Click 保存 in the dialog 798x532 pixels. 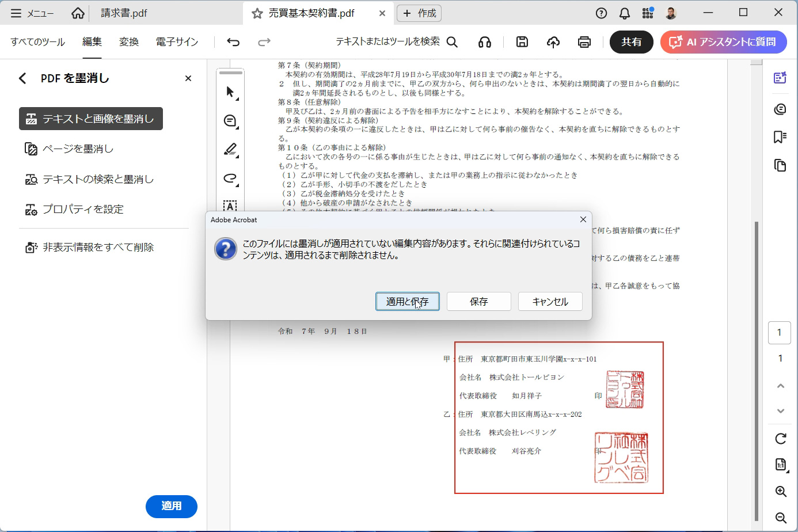pos(479,302)
